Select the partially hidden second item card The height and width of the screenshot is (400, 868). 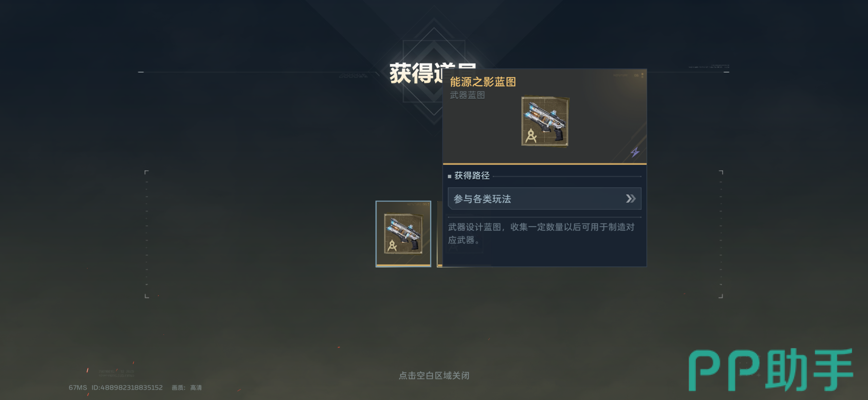439,234
